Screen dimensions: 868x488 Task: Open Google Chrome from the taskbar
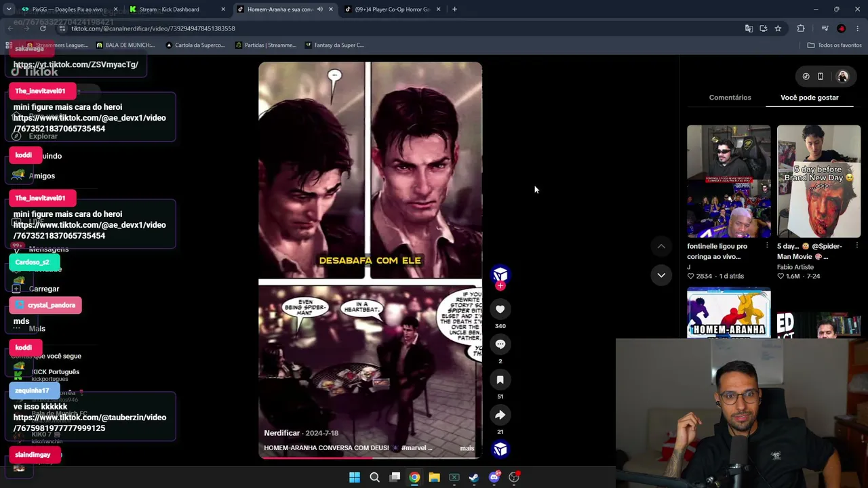point(414,477)
